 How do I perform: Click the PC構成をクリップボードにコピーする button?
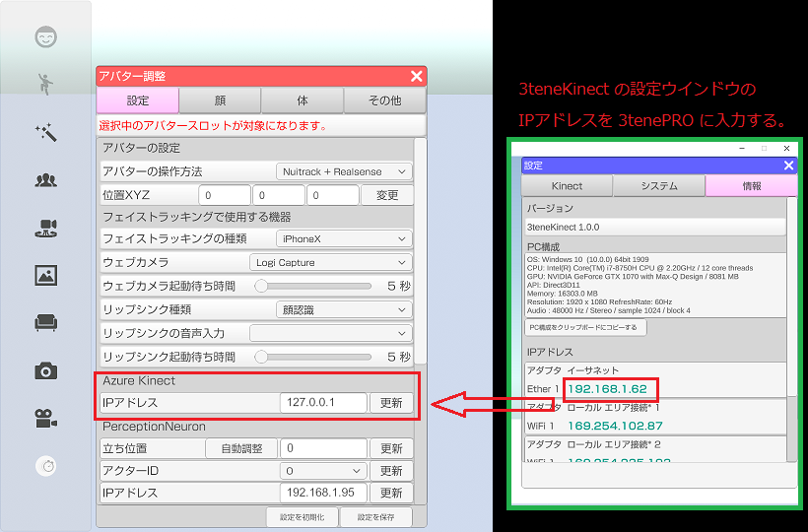[585, 327]
